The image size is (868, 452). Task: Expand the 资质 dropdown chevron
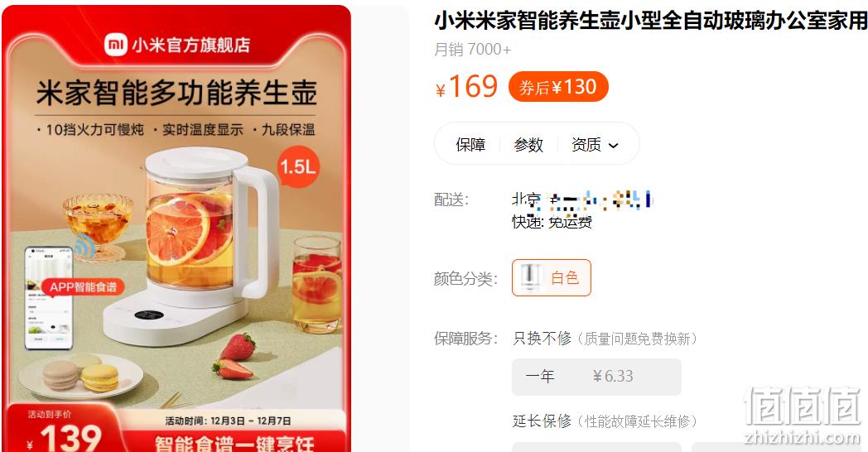[x=613, y=146]
